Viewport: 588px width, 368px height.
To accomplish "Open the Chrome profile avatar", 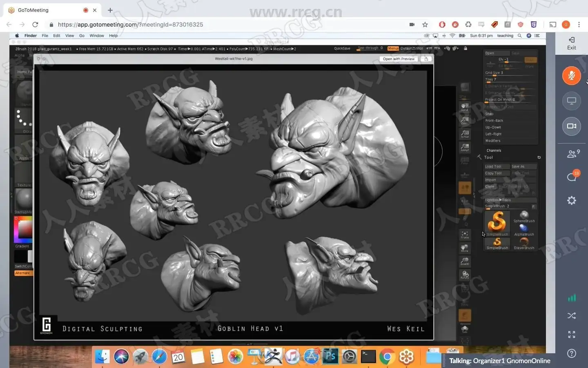I will [x=566, y=25].
